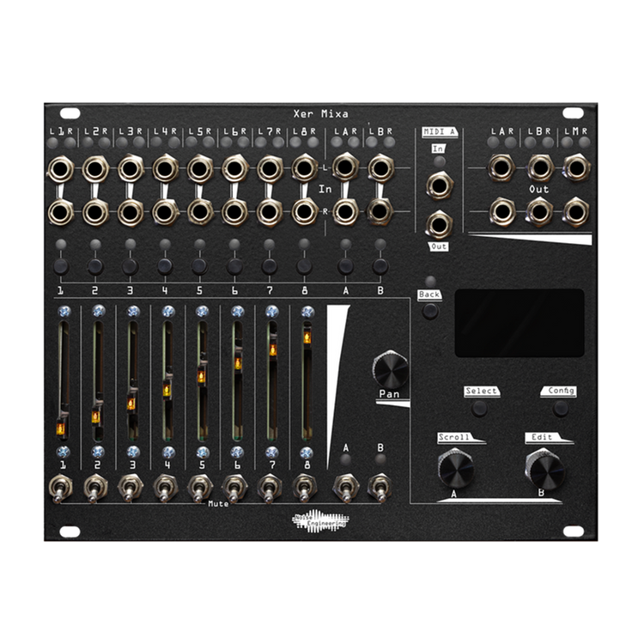Click the Xer Mixa title text

[321, 113]
